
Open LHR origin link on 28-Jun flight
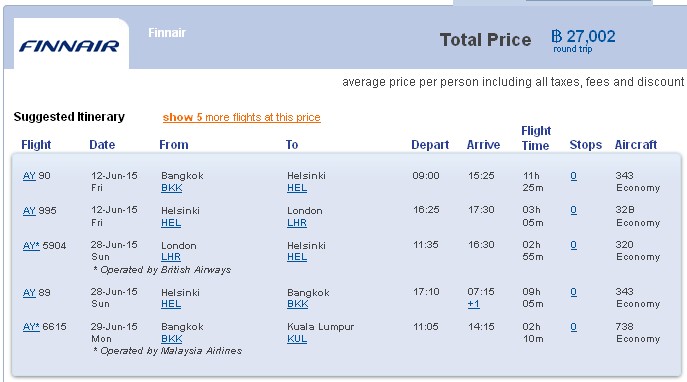pos(170,257)
